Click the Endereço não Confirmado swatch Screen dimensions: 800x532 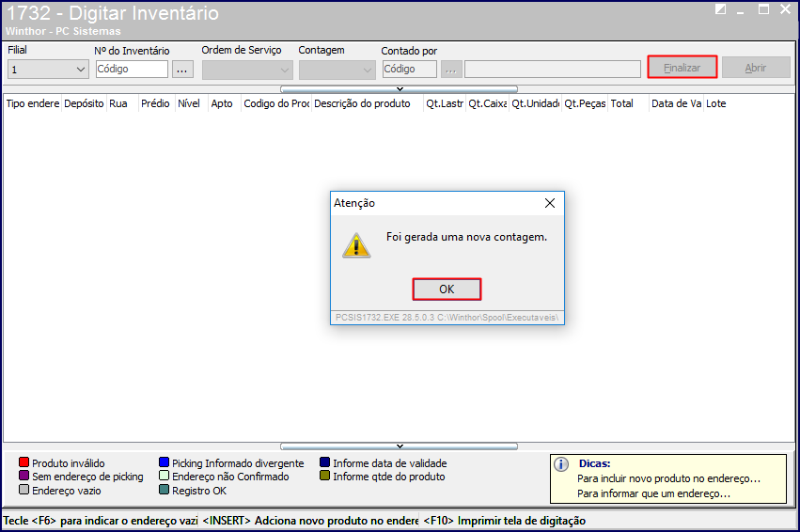point(164,476)
